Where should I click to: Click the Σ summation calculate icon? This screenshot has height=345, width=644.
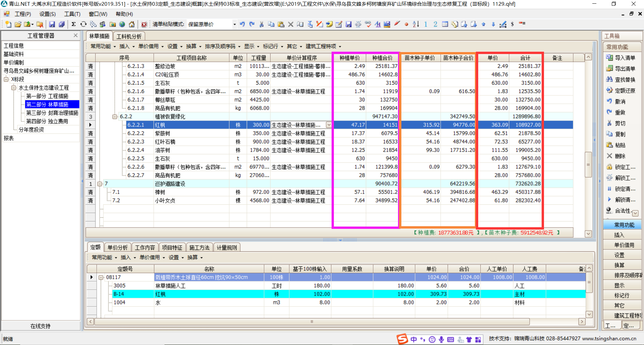(x=73, y=24)
